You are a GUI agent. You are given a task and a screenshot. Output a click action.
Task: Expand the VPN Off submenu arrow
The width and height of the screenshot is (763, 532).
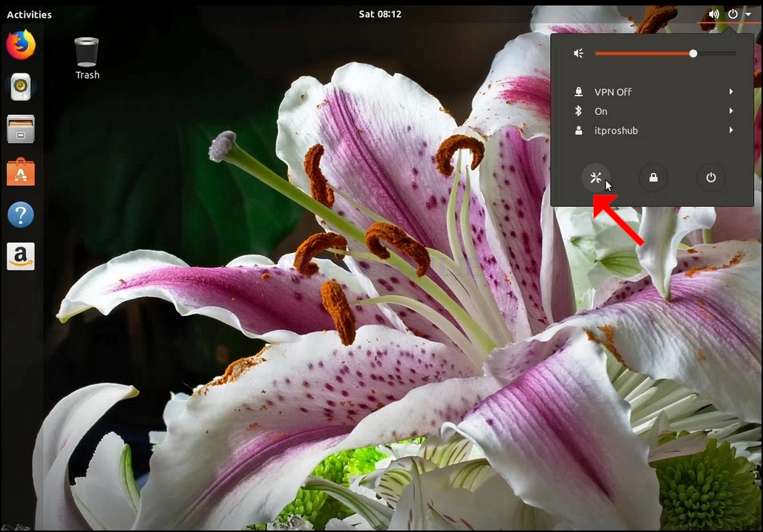point(731,91)
